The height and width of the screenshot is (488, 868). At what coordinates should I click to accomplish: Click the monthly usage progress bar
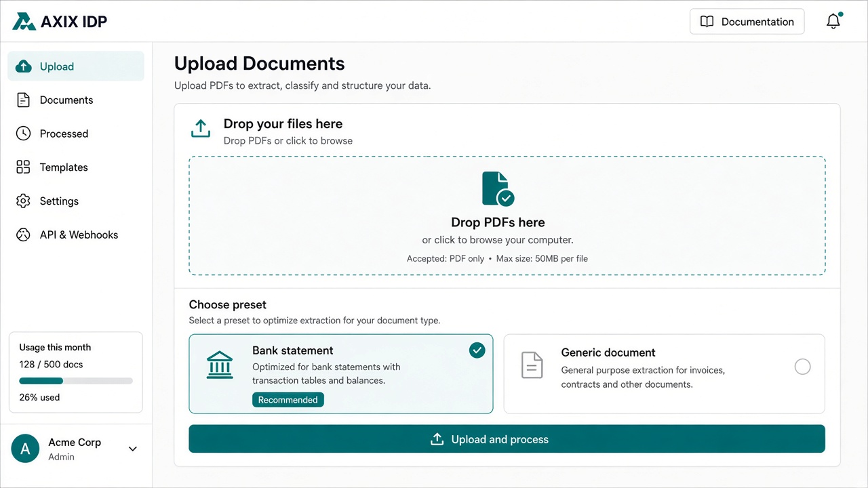click(x=76, y=381)
